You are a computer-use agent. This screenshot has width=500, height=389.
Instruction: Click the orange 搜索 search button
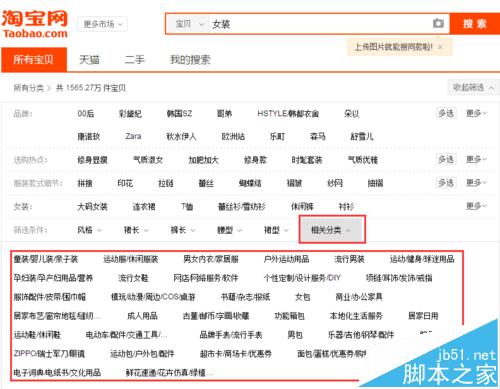click(x=474, y=24)
